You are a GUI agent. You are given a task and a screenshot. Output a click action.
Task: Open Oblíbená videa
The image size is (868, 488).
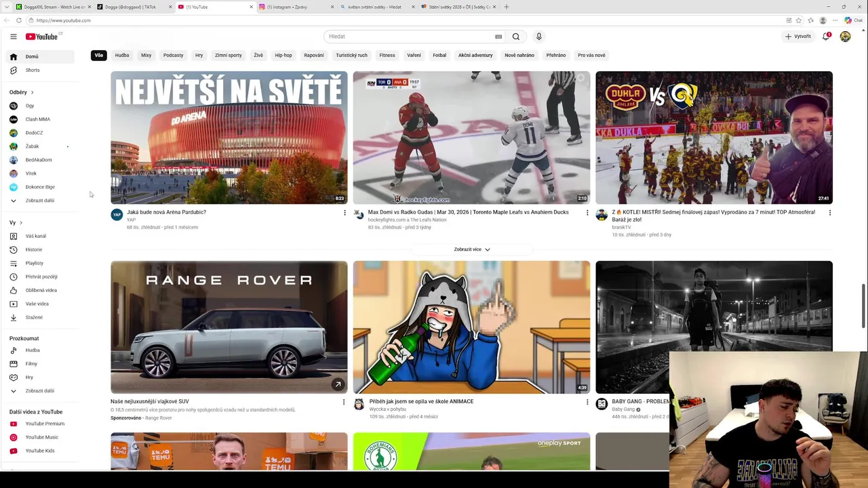point(39,290)
